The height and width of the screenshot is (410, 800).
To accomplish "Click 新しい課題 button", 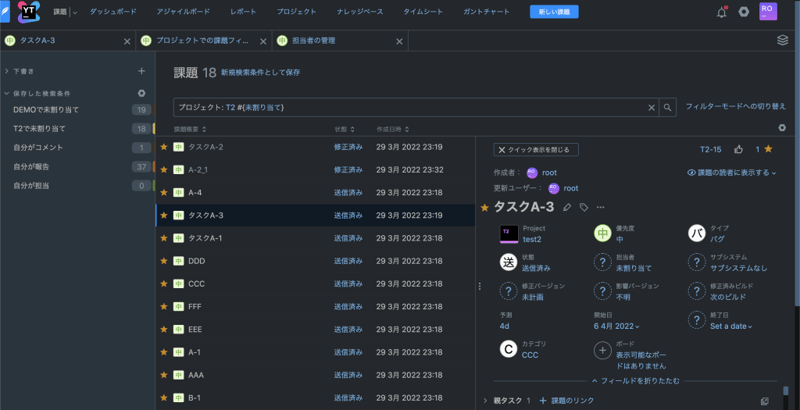I will 554,12.
